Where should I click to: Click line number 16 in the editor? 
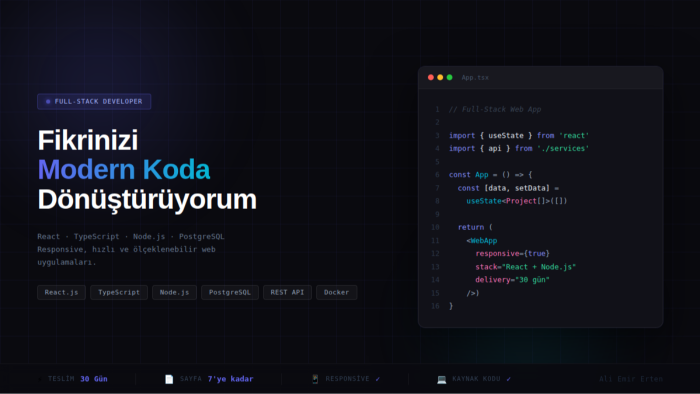435,306
